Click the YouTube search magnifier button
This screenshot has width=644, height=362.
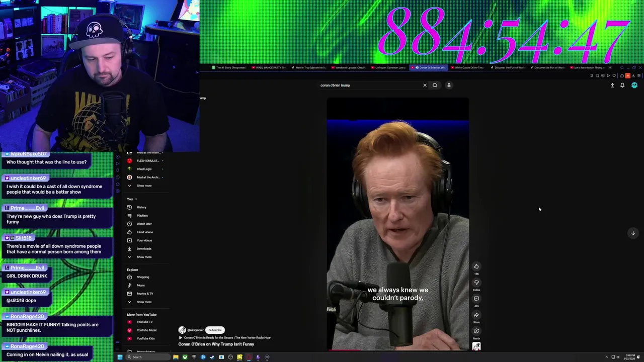pyautogui.click(x=435, y=85)
